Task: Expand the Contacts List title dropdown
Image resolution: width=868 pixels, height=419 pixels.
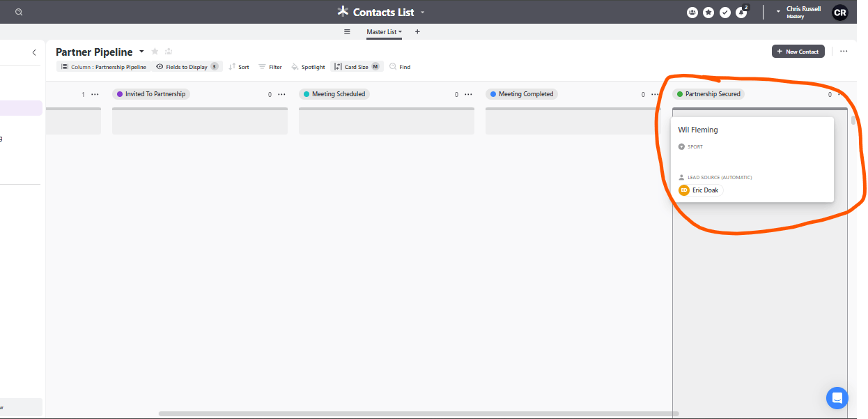Action: tap(422, 13)
